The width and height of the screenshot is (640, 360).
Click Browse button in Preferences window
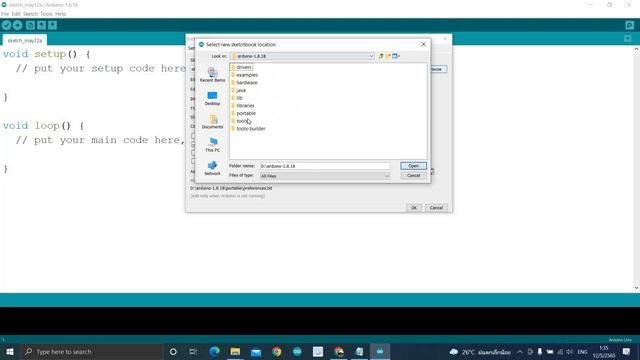pos(438,69)
